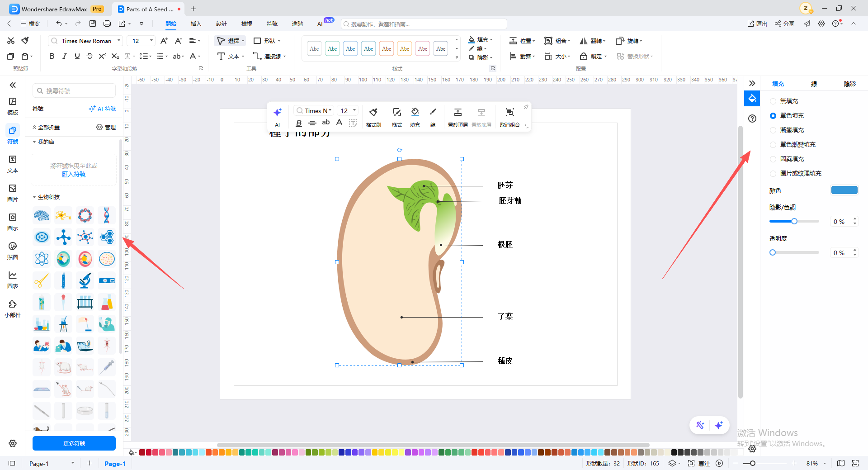
Task: Adjust the 透明度 transparency slider handle
Action: pyautogui.click(x=773, y=252)
